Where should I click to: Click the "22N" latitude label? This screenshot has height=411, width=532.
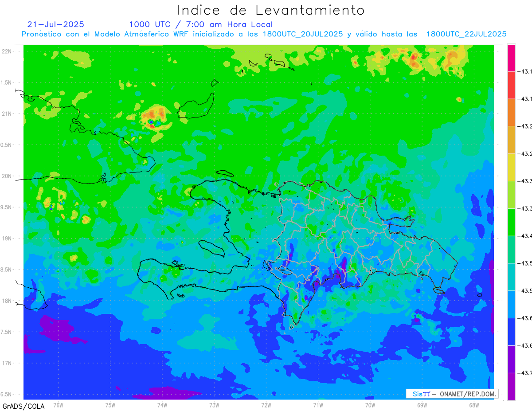point(7,51)
